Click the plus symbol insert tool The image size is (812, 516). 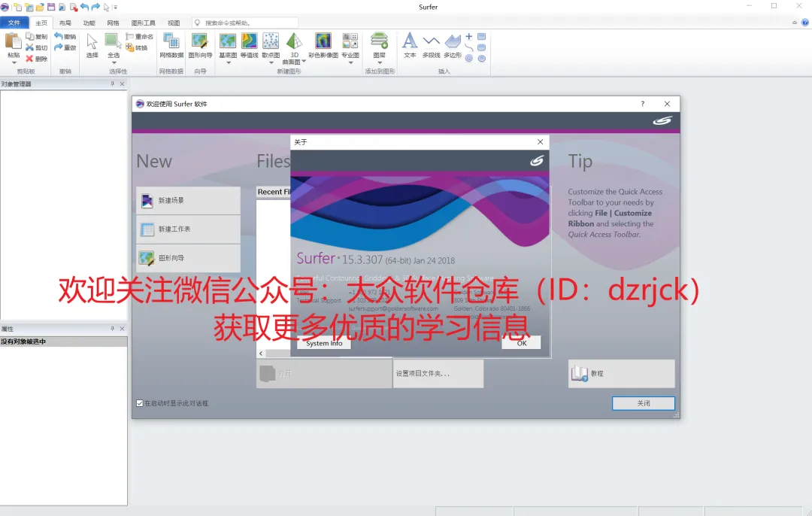[x=468, y=36]
